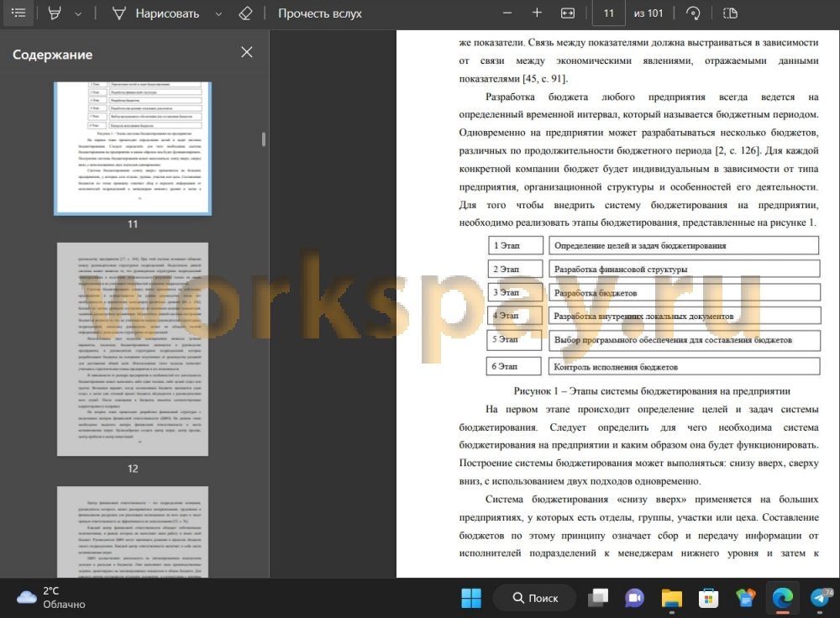Select the highlighter tool icon
Image resolution: width=840 pixels, height=618 pixels.
pos(54,13)
